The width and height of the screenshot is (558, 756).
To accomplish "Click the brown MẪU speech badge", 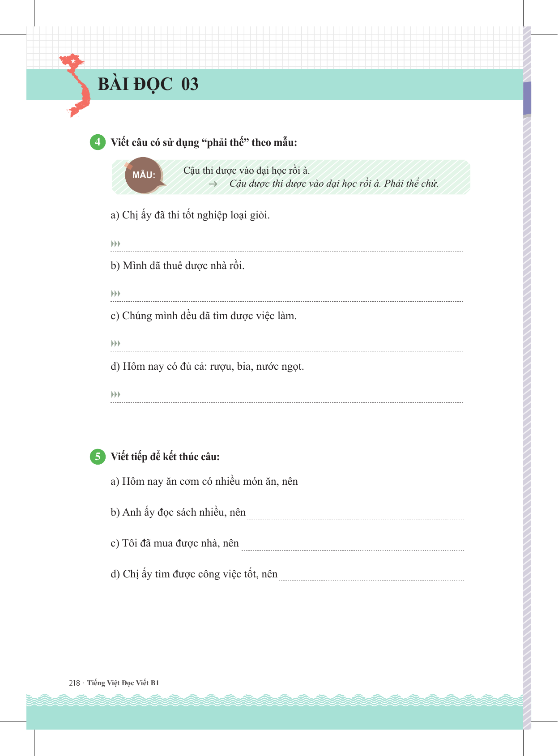I will click(x=144, y=175).
